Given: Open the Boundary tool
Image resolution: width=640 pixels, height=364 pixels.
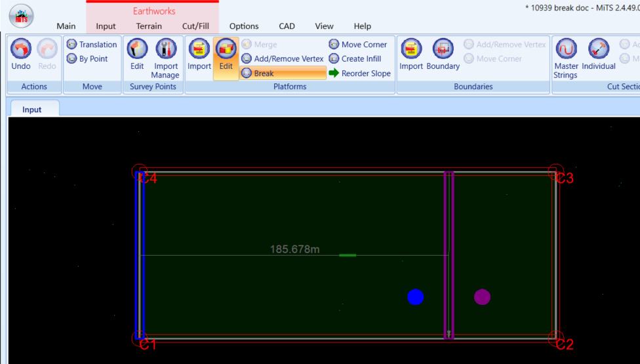Looking at the screenshot, I should (443, 54).
